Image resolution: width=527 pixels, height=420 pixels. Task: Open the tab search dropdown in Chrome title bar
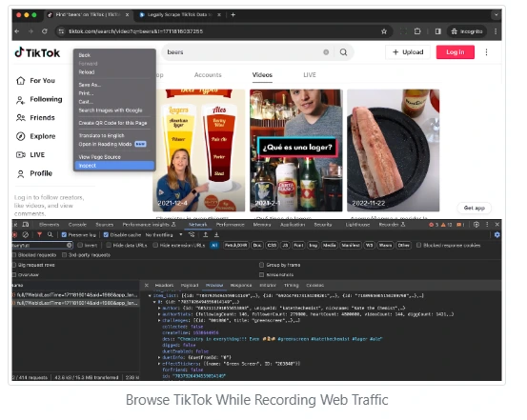(x=496, y=14)
